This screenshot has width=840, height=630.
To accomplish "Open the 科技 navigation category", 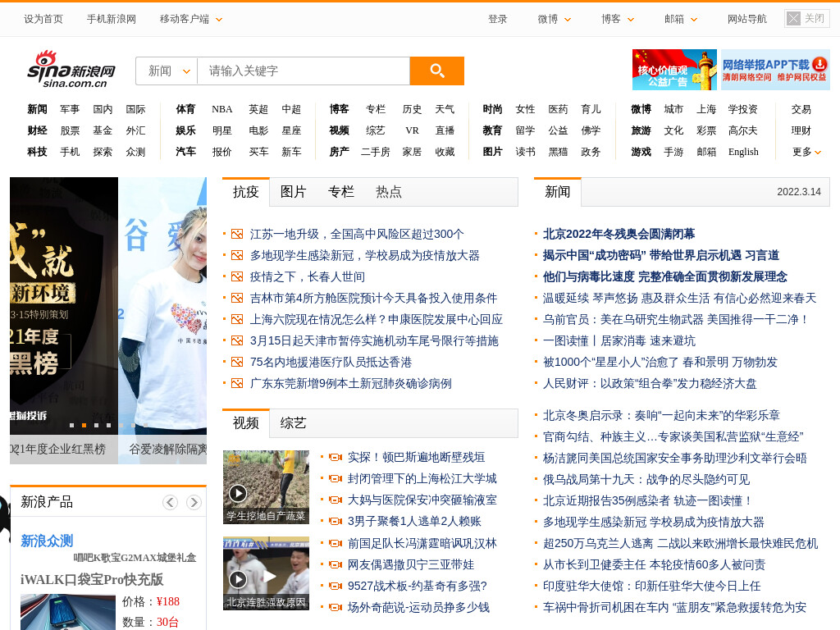I will (37, 152).
